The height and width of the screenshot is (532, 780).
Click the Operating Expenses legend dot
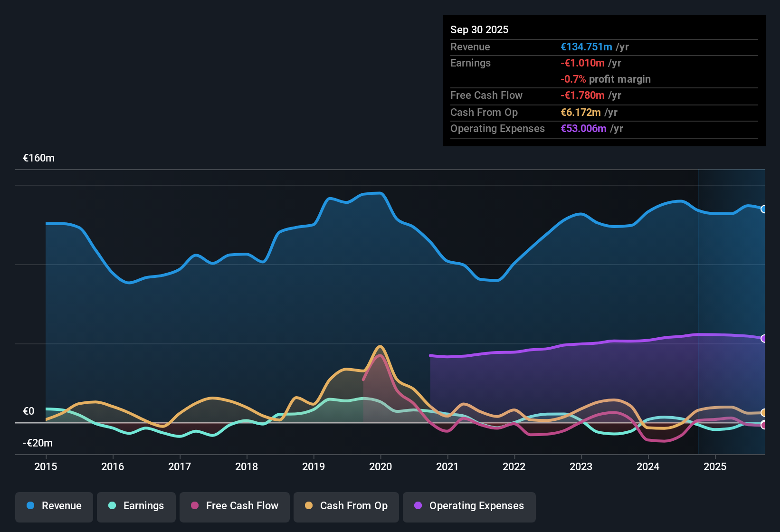417,506
